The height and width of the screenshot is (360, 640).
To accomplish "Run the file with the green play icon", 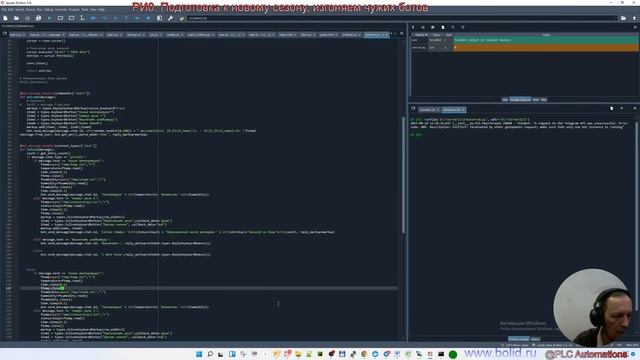I will point(49,18).
